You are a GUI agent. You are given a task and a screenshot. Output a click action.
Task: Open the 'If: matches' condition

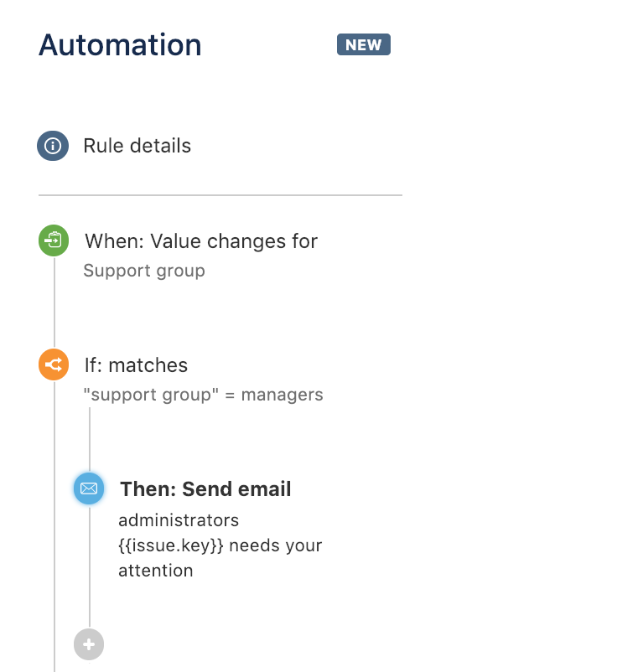click(x=135, y=365)
